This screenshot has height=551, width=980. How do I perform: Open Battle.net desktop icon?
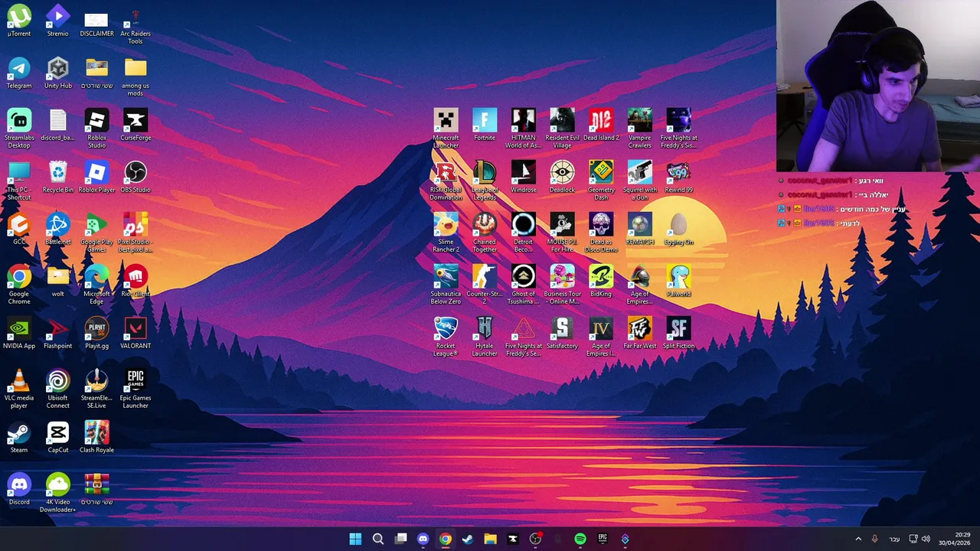click(x=57, y=229)
